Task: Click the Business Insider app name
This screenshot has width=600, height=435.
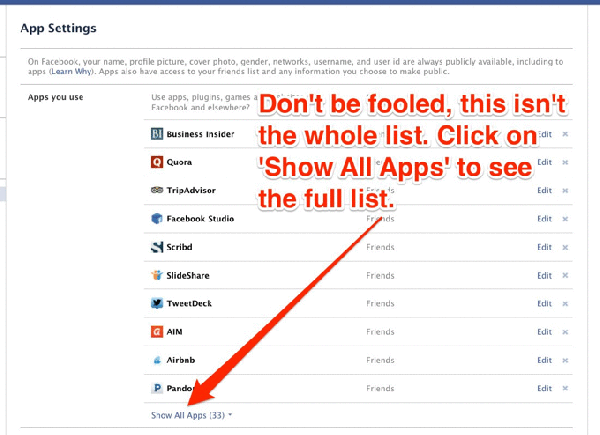Action: click(x=201, y=134)
